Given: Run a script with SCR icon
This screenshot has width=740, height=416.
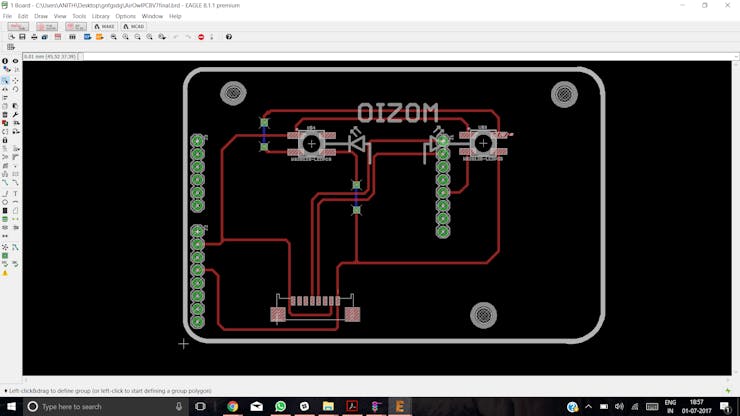Looking at the screenshot, I should point(87,37).
